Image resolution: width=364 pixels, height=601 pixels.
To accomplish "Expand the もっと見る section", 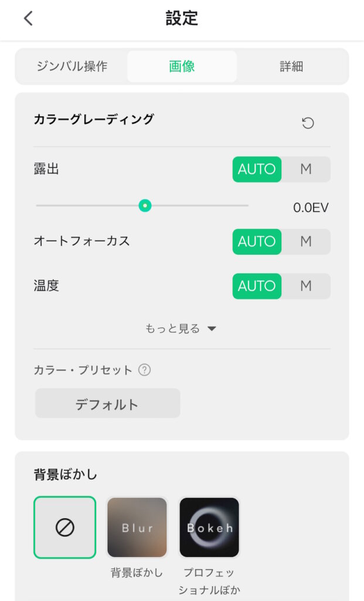I will point(181,329).
